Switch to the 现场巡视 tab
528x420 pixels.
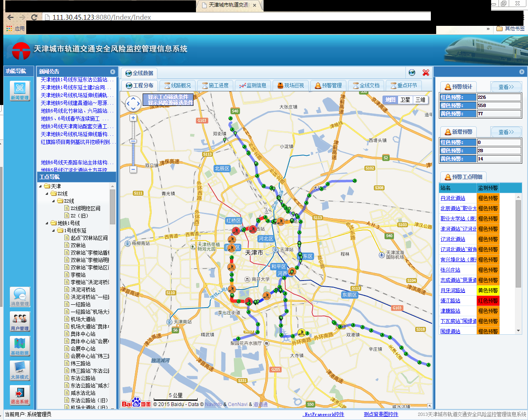pyautogui.click(x=291, y=85)
